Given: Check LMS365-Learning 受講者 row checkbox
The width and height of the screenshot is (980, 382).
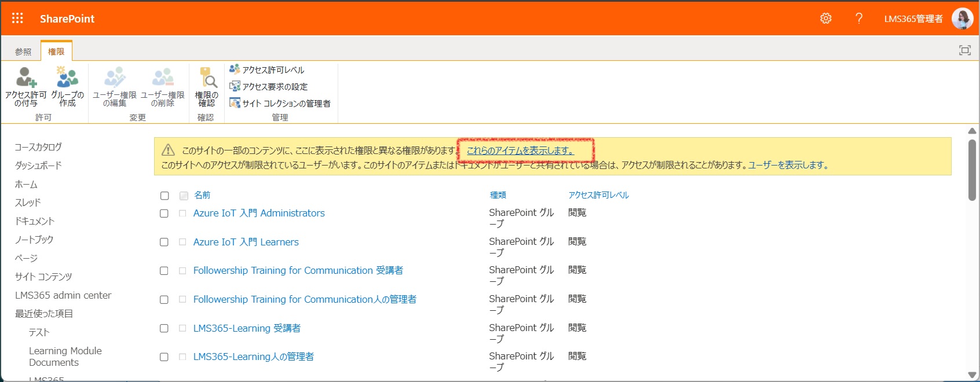Looking at the screenshot, I should [x=164, y=328].
